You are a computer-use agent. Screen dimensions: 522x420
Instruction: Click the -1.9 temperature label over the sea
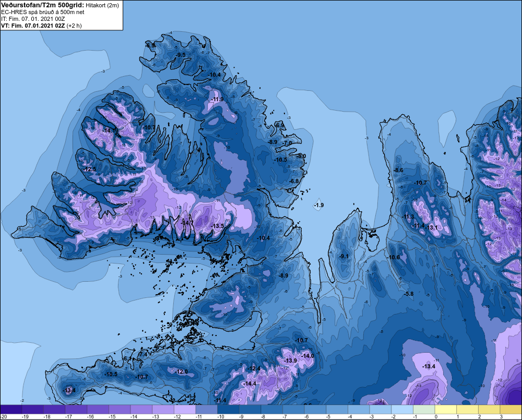coord(319,206)
